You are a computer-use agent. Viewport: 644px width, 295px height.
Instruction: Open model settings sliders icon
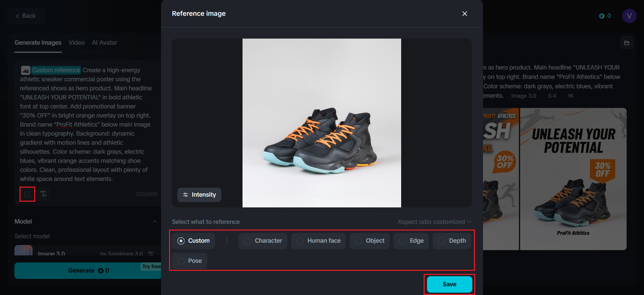[x=151, y=253]
